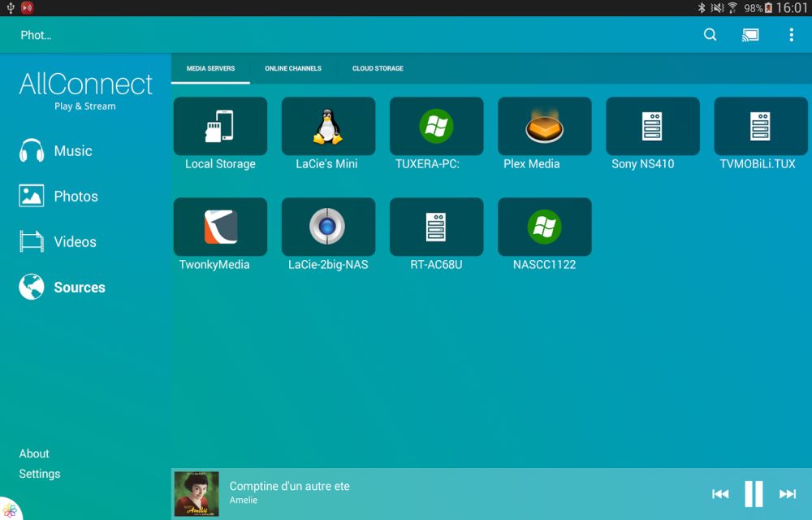
Task: Switch to the Online Channels tab
Action: [x=293, y=68]
